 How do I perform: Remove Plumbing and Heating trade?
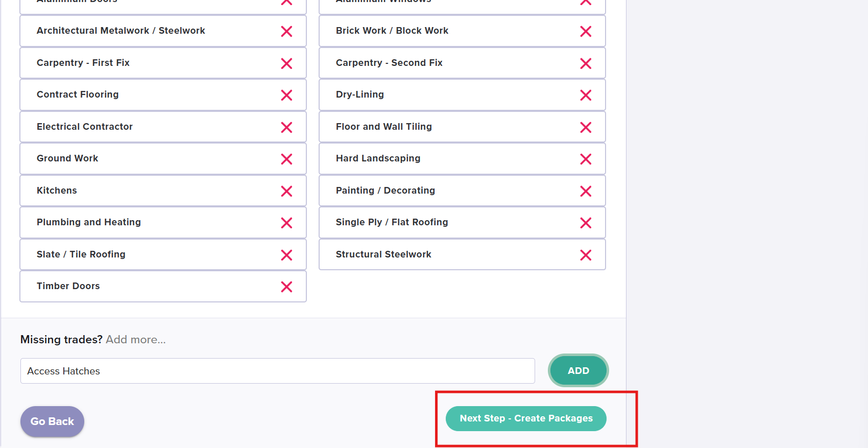pyautogui.click(x=286, y=223)
